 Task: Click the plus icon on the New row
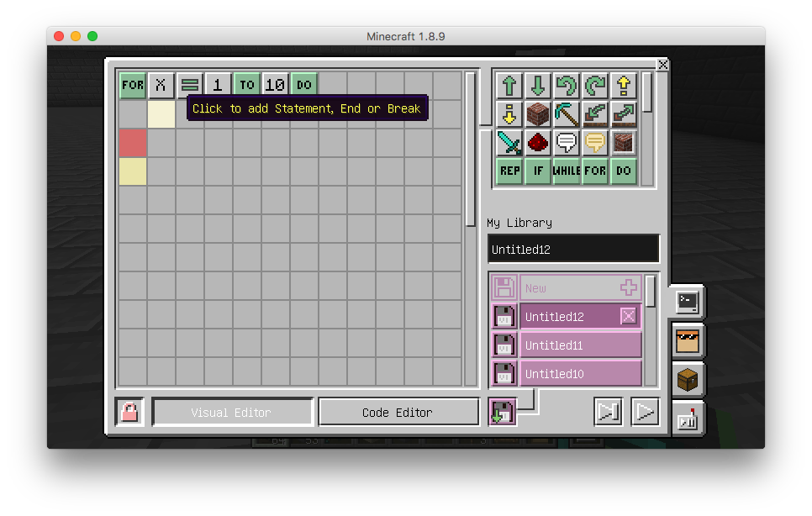pyautogui.click(x=628, y=287)
